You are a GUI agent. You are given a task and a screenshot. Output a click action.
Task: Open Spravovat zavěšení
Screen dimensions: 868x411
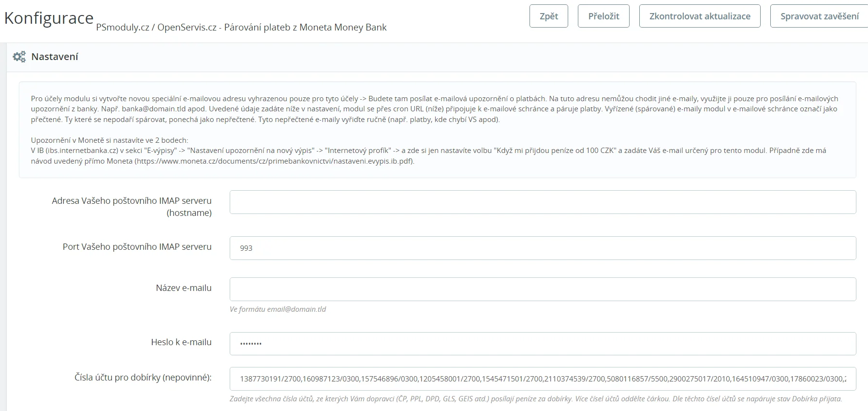click(819, 16)
